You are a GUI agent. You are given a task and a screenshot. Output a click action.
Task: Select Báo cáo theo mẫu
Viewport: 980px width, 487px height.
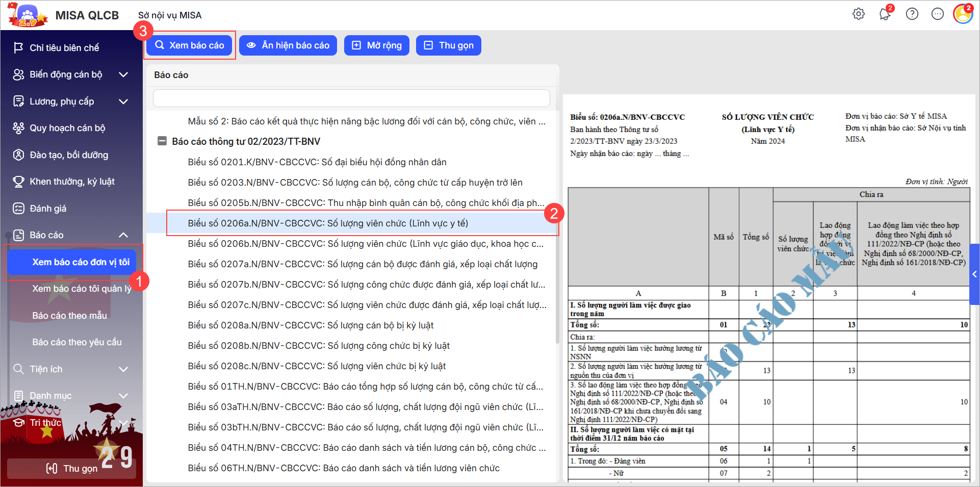(70, 316)
